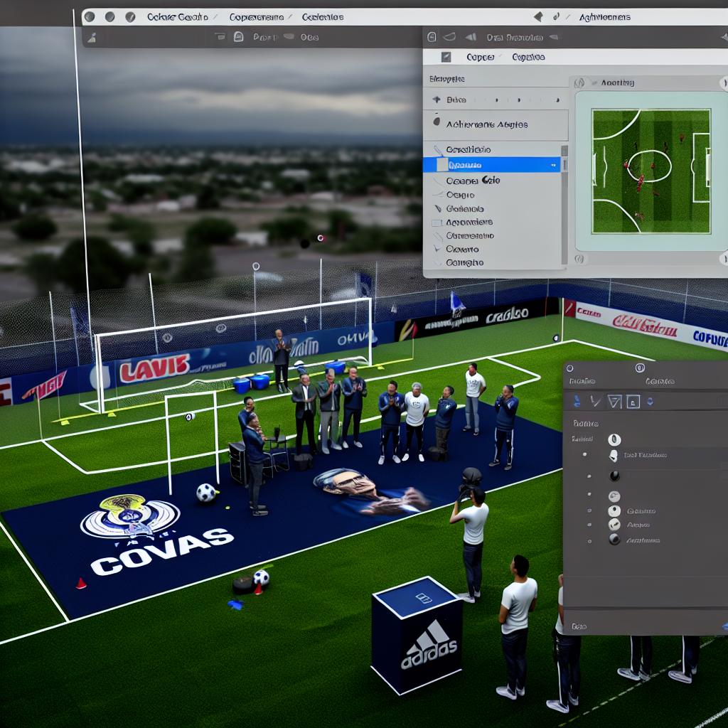Click the blue up-down stepper icon in dark panel
The image size is (728, 728).
(650, 402)
